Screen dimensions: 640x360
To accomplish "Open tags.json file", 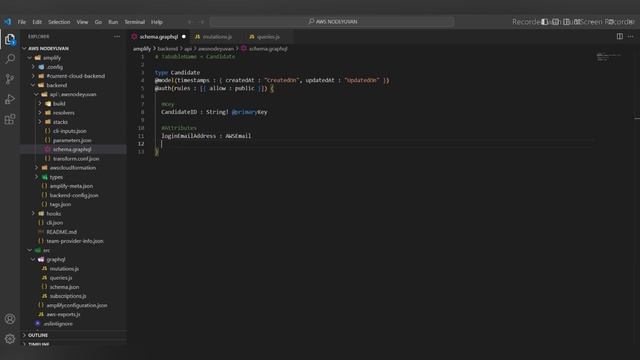I will coord(60,204).
